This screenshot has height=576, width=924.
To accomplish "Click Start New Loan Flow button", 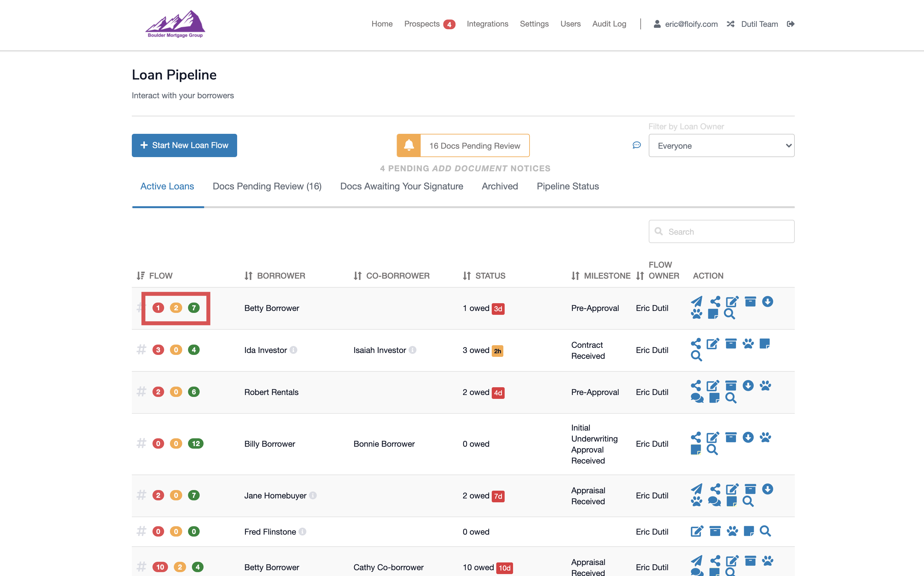I will tap(184, 145).
